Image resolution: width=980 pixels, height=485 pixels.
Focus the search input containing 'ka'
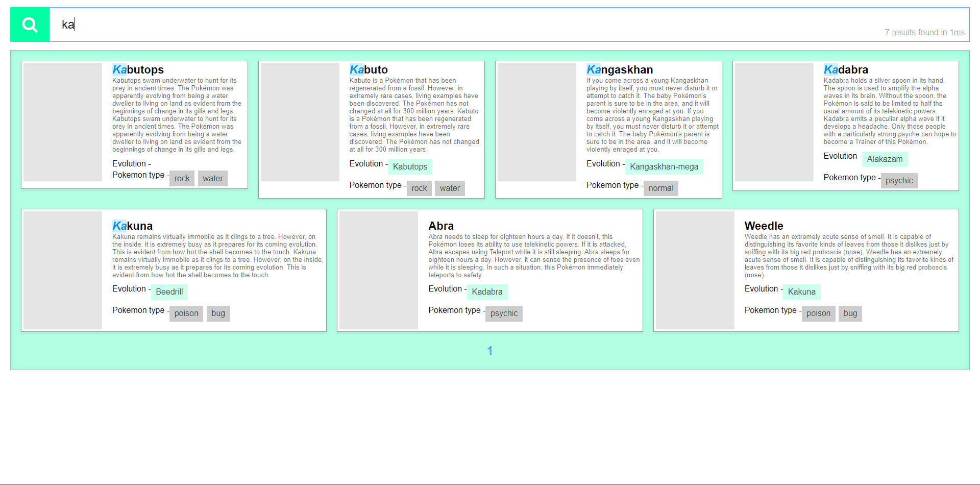click(x=509, y=25)
